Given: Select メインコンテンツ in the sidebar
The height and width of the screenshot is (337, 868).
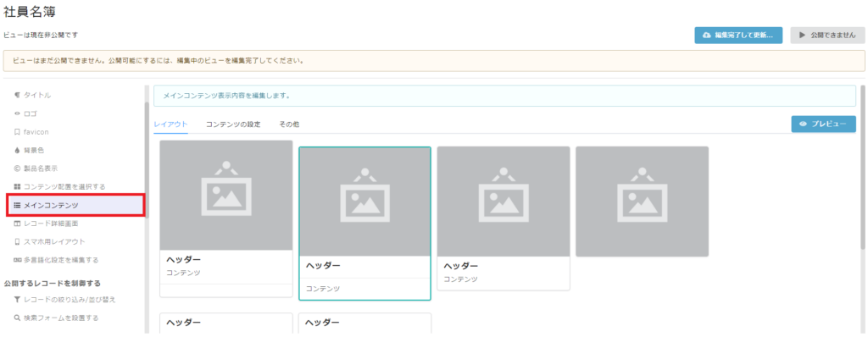Looking at the screenshot, I should click(75, 205).
